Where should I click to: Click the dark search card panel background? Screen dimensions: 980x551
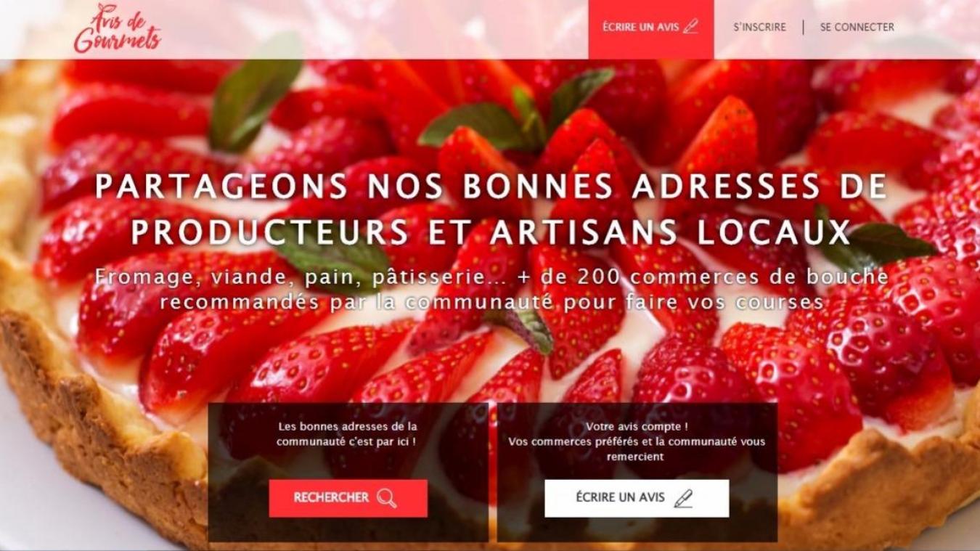point(348,465)
